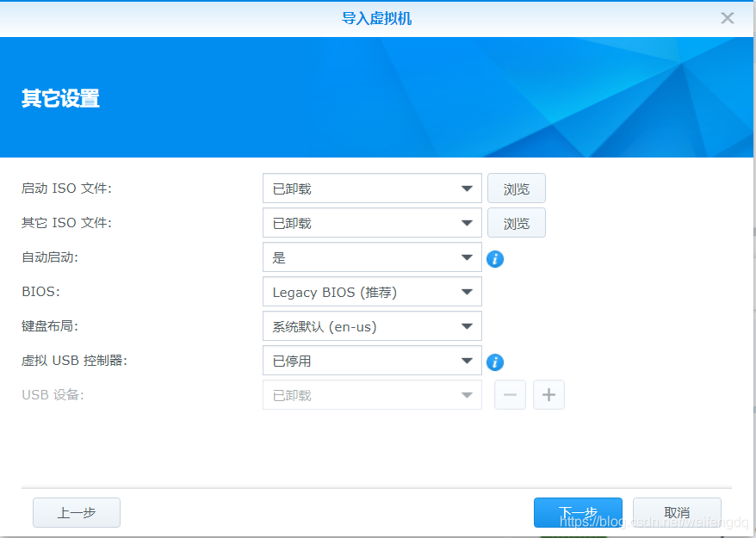Open the 虚拟 USB 控制器 dropdown
The height and width of the screenshot is (538, 756).
[x=372, y=360]
